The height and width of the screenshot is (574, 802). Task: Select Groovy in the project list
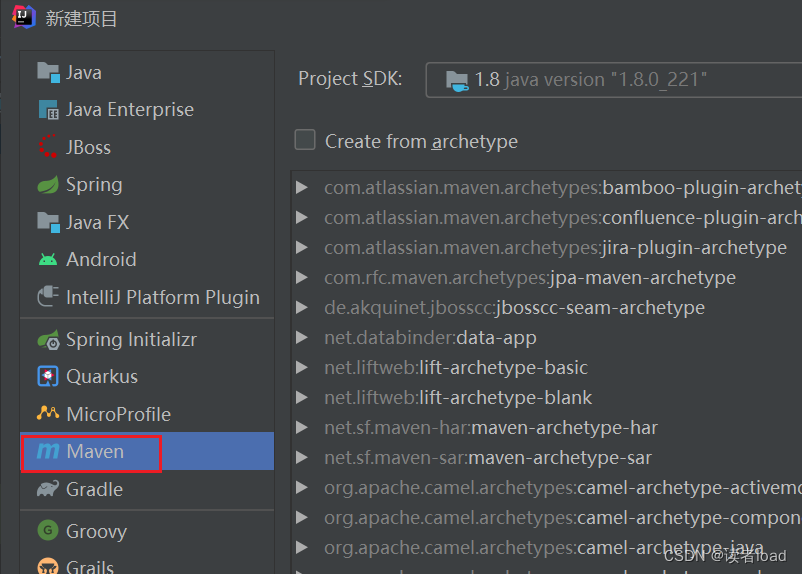(147, 531)
